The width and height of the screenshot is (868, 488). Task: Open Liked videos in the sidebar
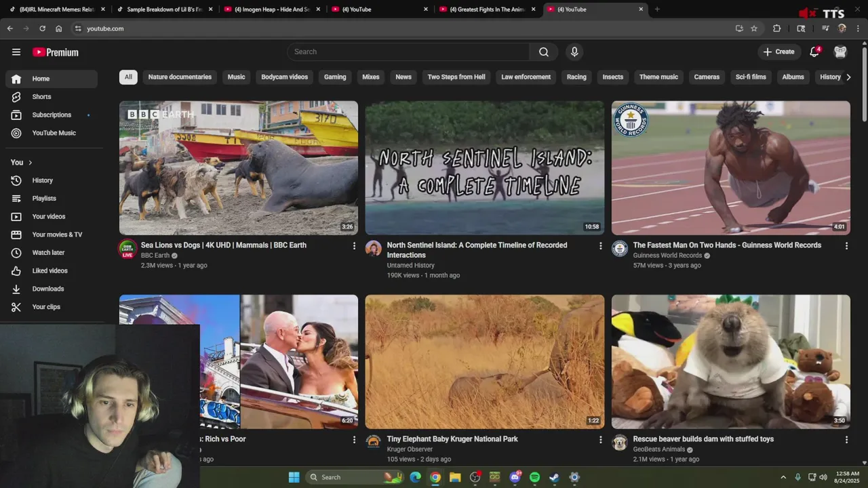point(52,270)
